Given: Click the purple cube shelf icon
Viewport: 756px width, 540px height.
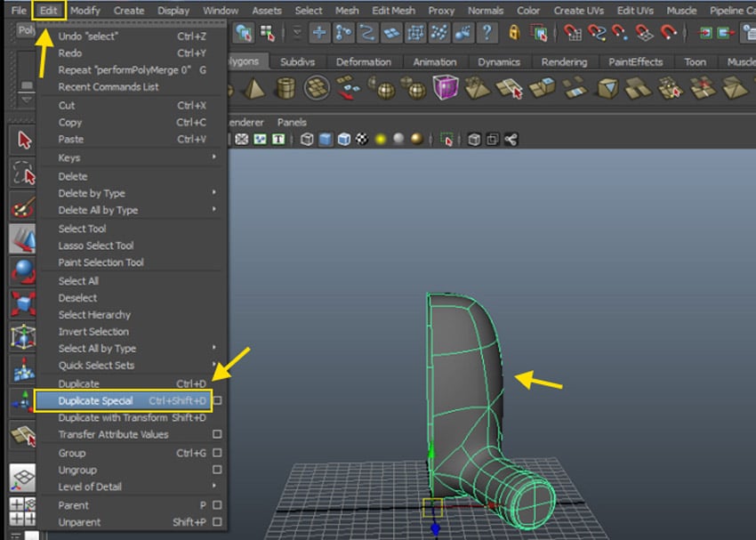Looking at the screenshot, I should 445,88.
